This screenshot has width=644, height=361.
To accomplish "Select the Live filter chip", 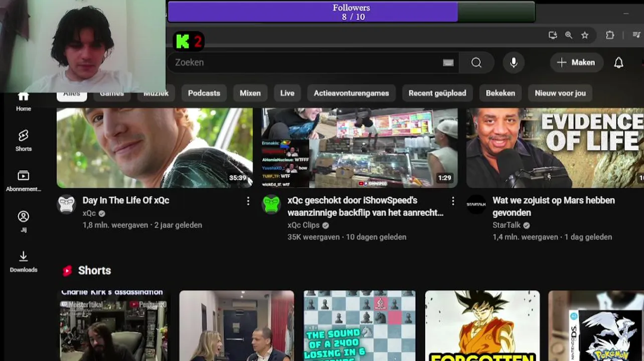I will (x=287, y=93).
